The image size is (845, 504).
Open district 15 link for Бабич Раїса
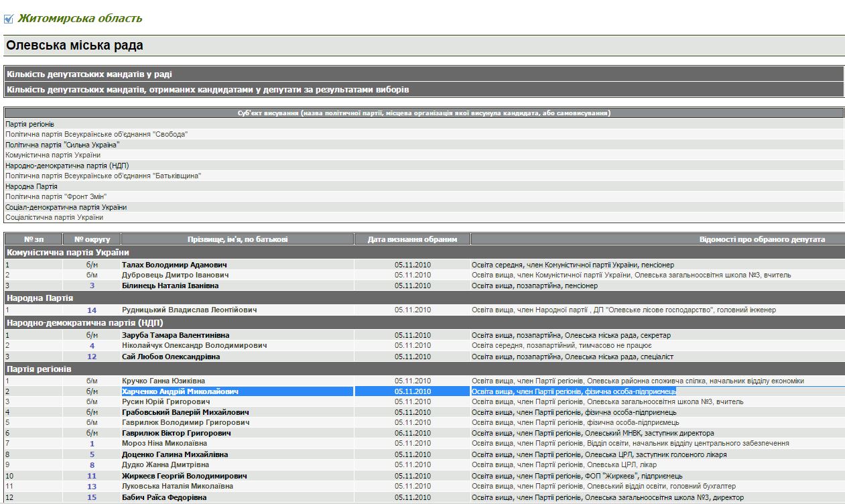click(92, 497)
